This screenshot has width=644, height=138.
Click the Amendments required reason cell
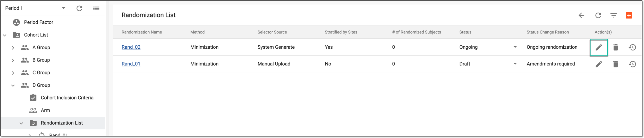[x=550, y=64]
